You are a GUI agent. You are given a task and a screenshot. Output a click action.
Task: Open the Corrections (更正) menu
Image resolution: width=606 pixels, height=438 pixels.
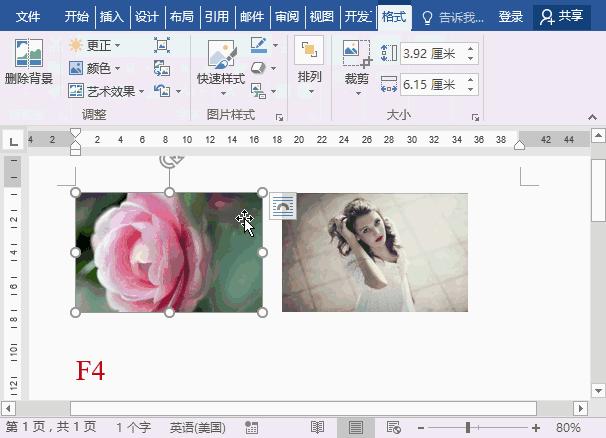tap(95, 46)
